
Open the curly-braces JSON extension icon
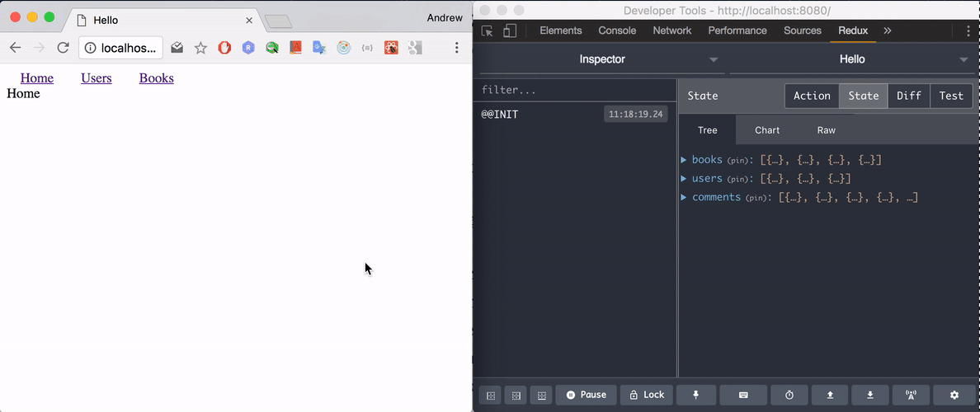[x=368, y=48]
